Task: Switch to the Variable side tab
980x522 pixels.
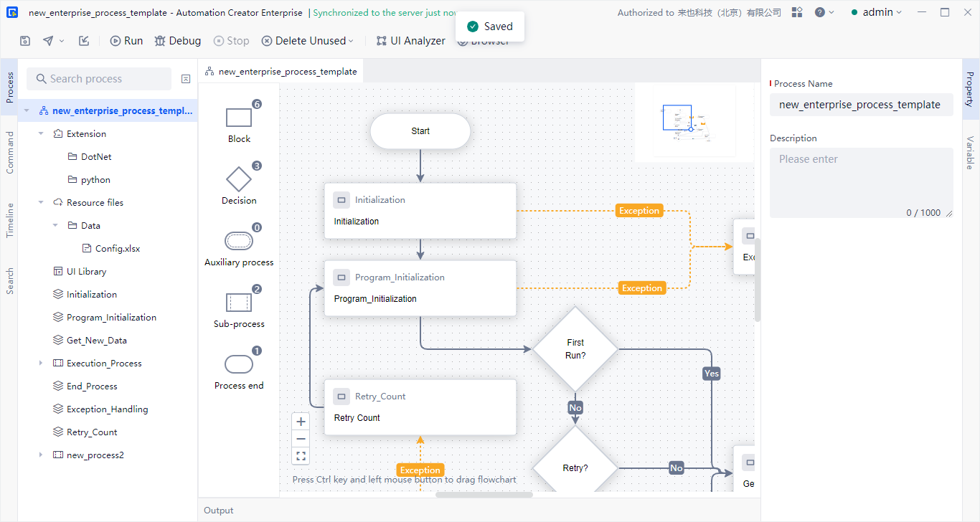Action: tap(969, 152)
